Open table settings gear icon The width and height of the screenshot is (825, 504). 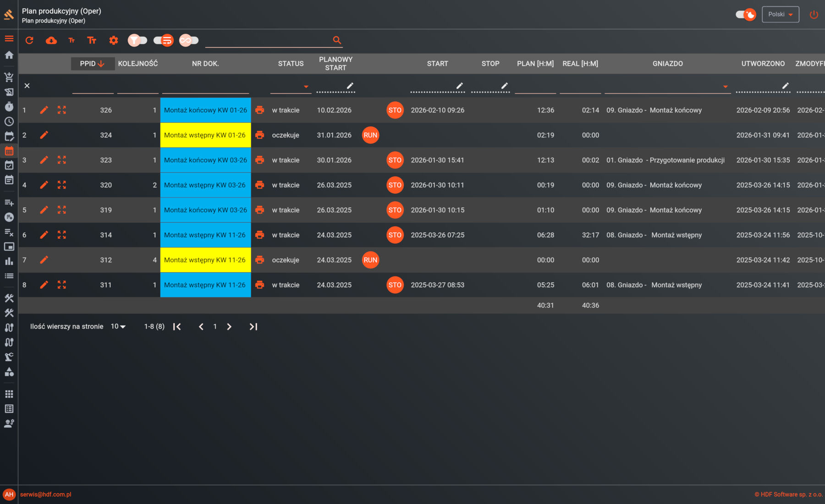(x=114, y=40)
